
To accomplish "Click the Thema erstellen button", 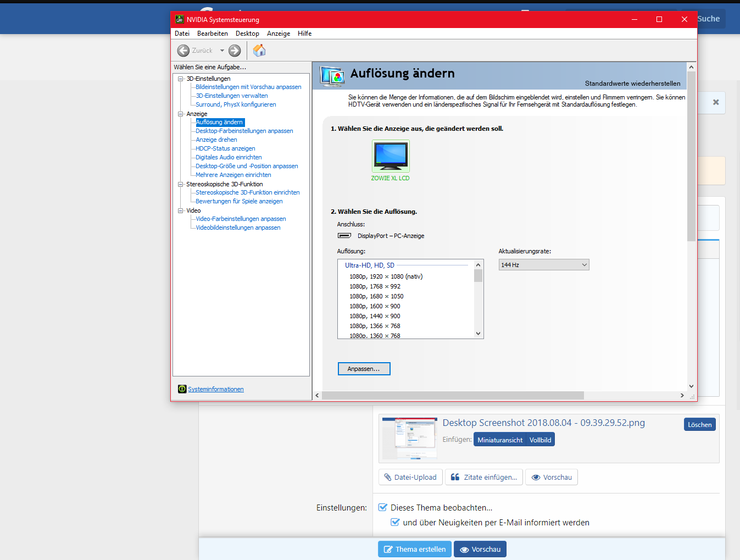I will pos(415,550).
